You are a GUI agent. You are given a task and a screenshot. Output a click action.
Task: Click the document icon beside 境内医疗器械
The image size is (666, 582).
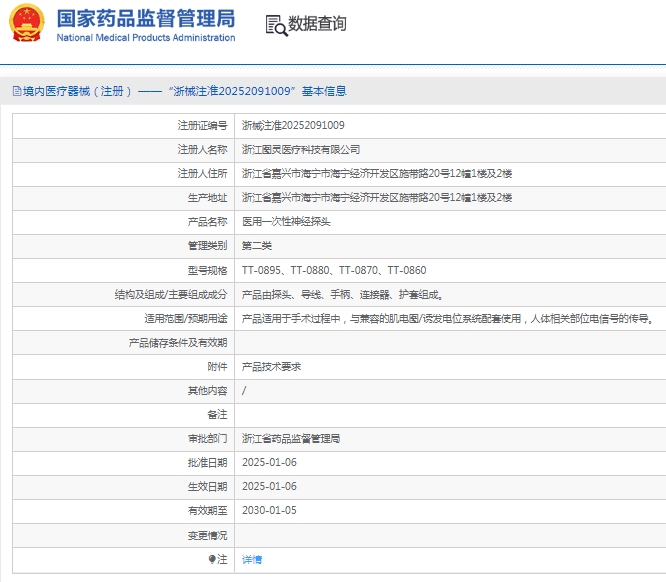tap(17, 91)
